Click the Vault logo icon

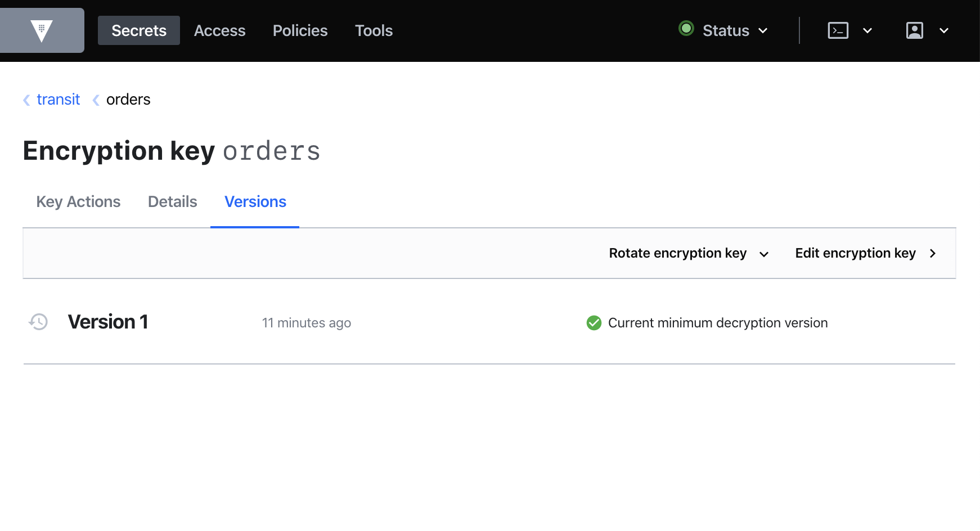point(42,30)
